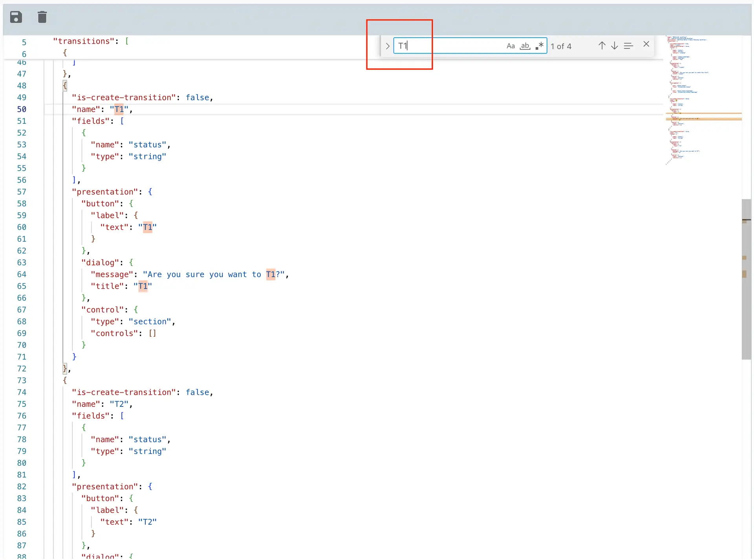Click "T2" text value on line 85
The image size is (754, 560).
(148, 522)
